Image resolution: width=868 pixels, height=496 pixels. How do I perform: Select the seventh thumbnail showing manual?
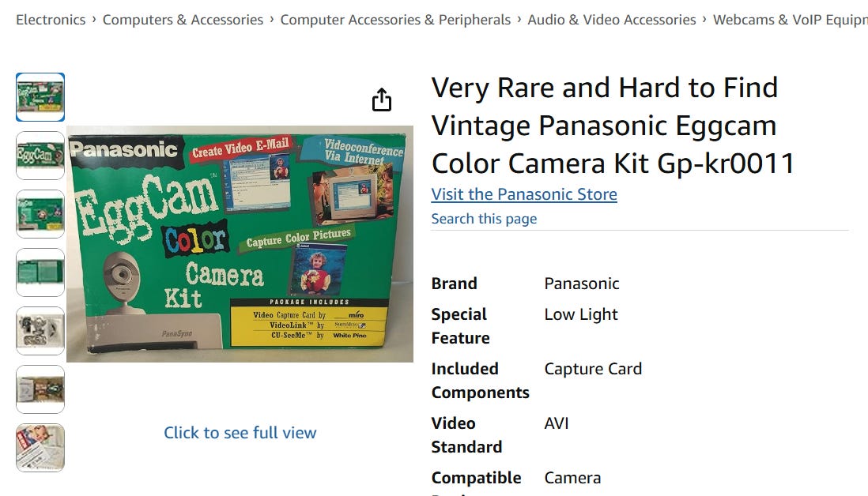pos(40,448)
